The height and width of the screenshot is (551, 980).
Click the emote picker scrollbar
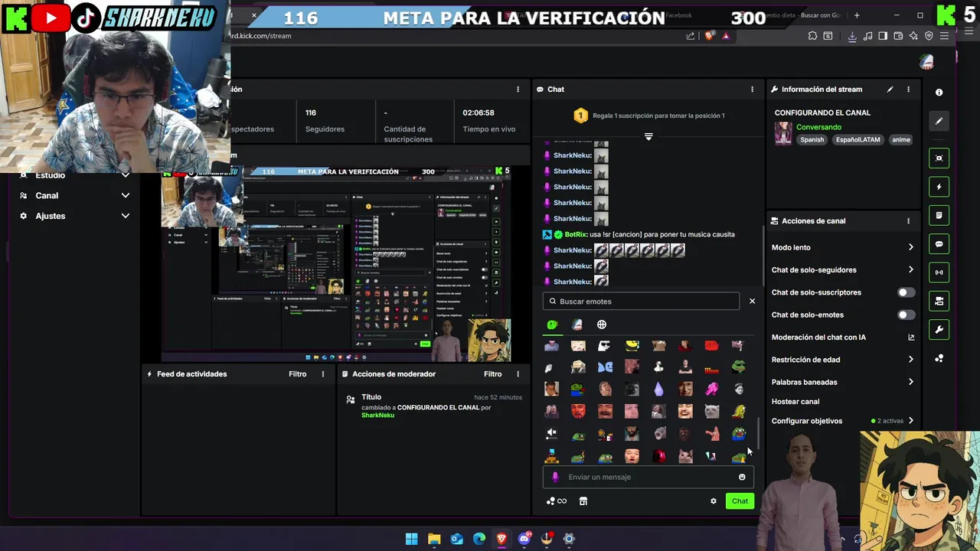759,434
